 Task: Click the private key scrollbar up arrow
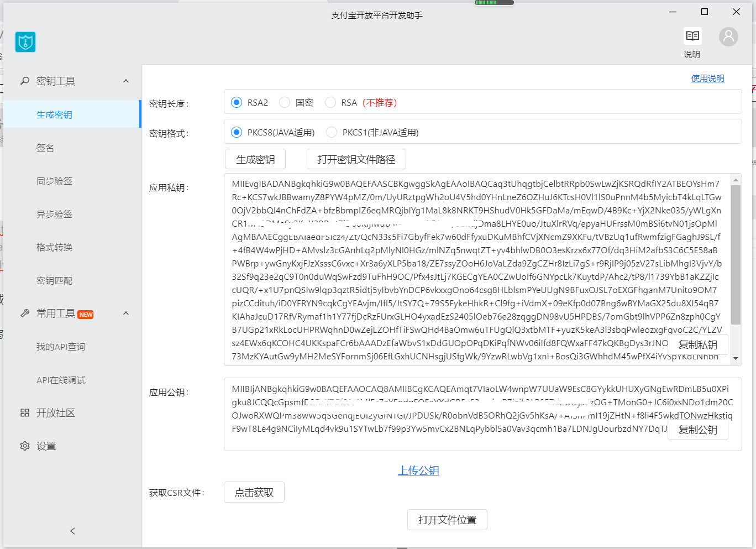[x=736, y=180]
